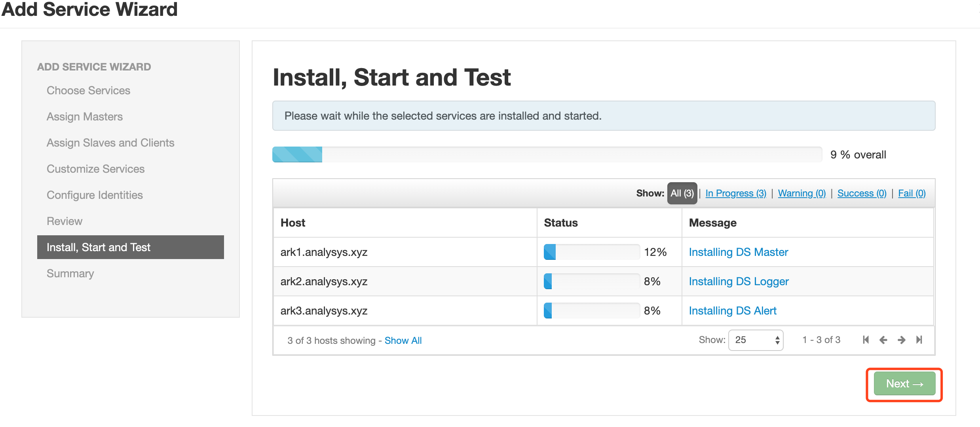This screenshot has width=980, height=427.
Task: Open Installing DS Logger message link
Action: tap(739, 281)
